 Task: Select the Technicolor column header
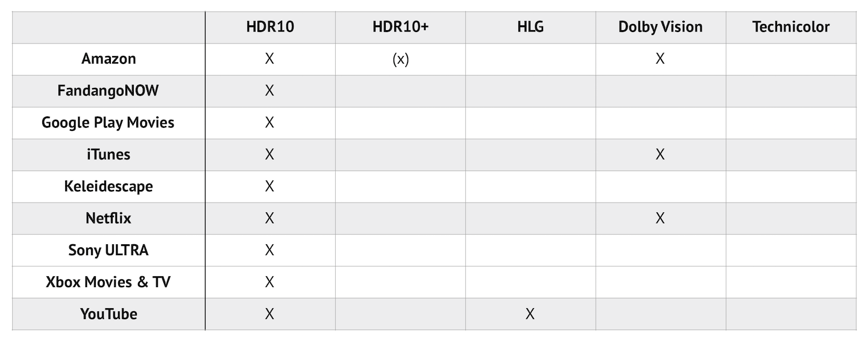pyautogui.click(x=791, y=27)
